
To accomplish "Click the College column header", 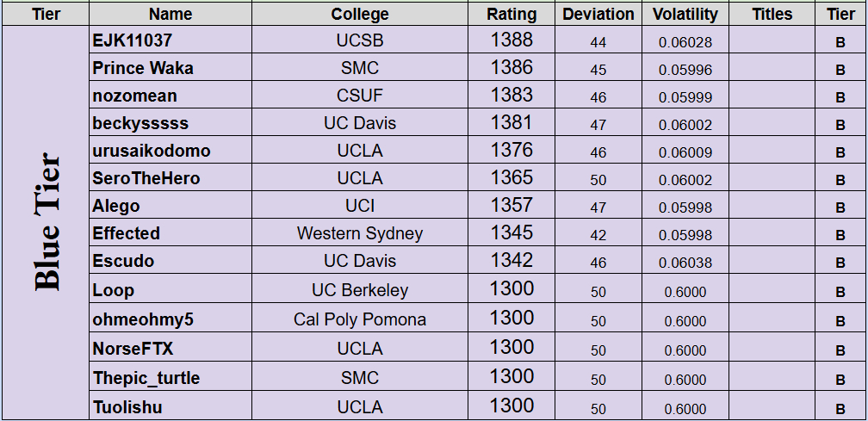I will pos(360,14).
